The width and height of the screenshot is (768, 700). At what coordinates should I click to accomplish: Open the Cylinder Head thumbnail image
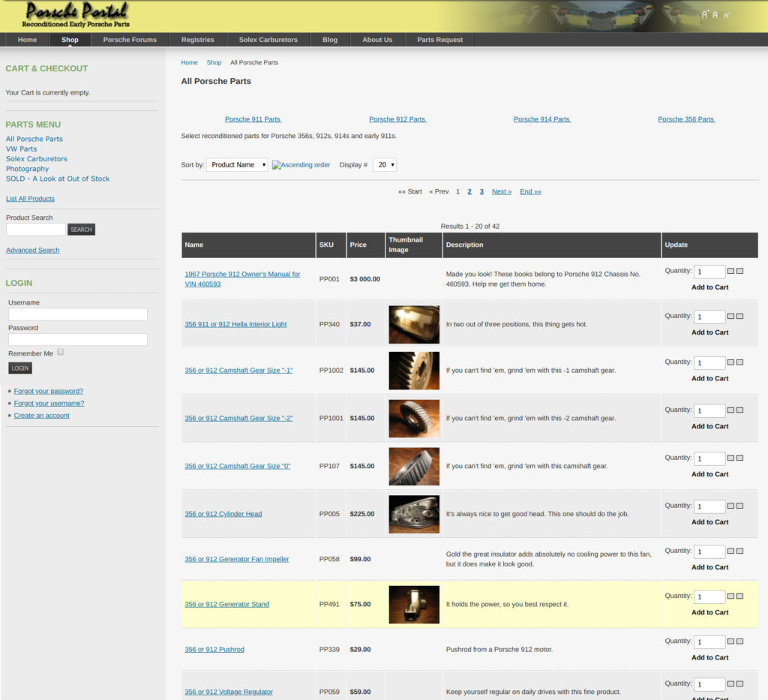[414, 514]
